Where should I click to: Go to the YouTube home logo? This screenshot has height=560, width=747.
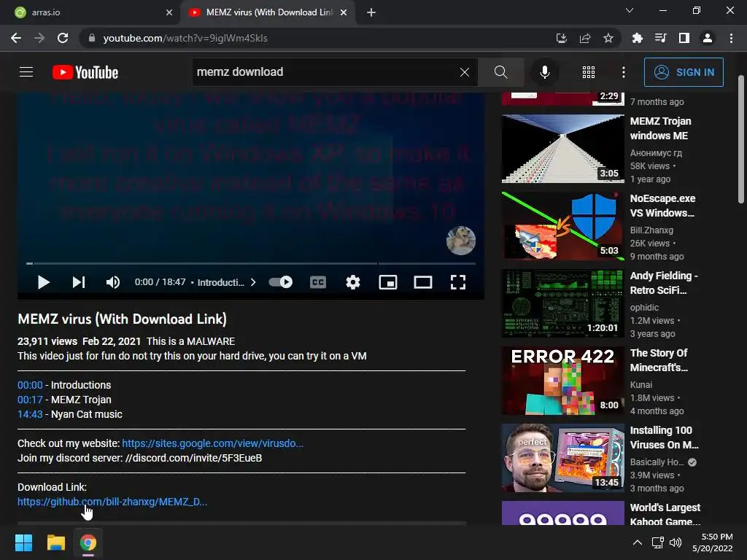[85, 72]
